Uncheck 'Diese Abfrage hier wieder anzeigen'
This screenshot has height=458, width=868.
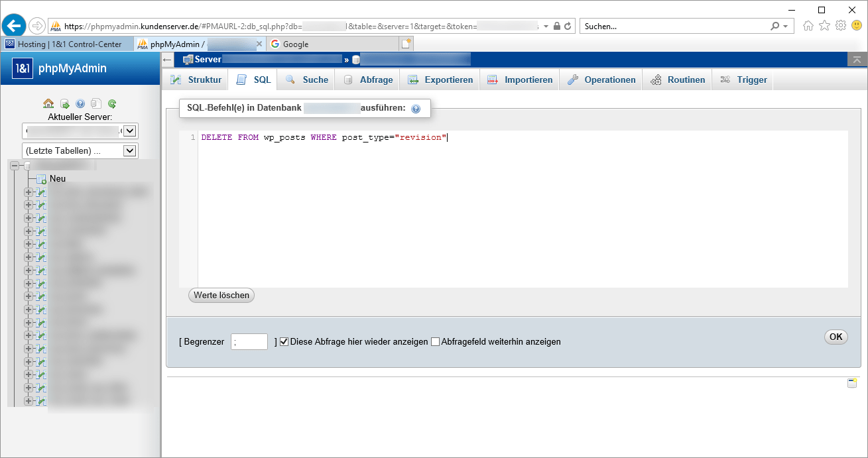tap(284, 342)
